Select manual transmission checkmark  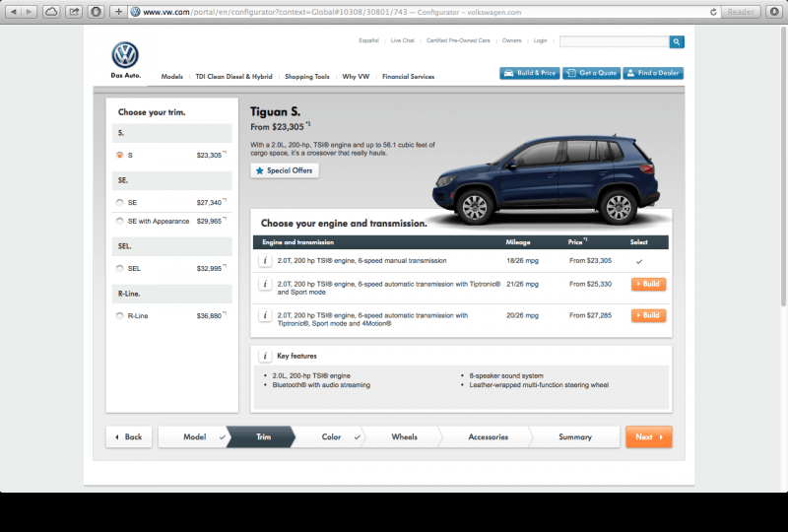coord(638,261)
